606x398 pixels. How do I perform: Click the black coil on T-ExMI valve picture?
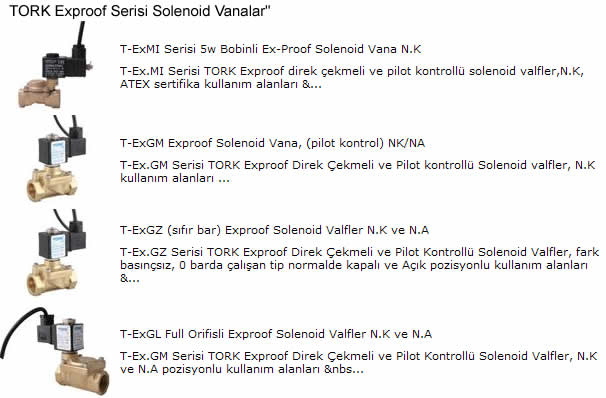(64, 65)
